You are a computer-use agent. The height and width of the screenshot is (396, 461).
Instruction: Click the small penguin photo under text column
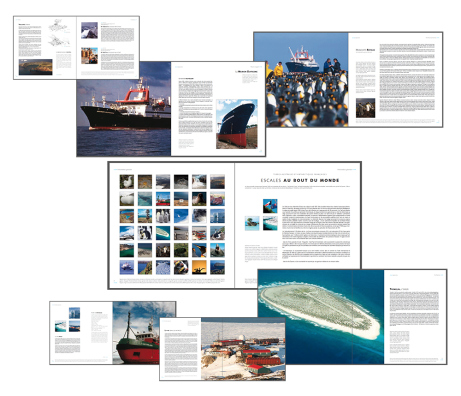coord(365,108)
